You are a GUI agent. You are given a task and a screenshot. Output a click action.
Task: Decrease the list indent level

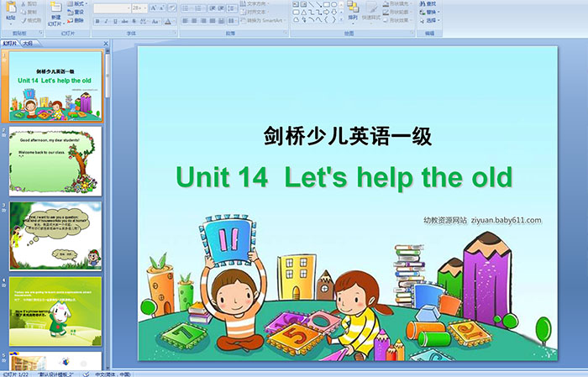[x=212, y=8]
